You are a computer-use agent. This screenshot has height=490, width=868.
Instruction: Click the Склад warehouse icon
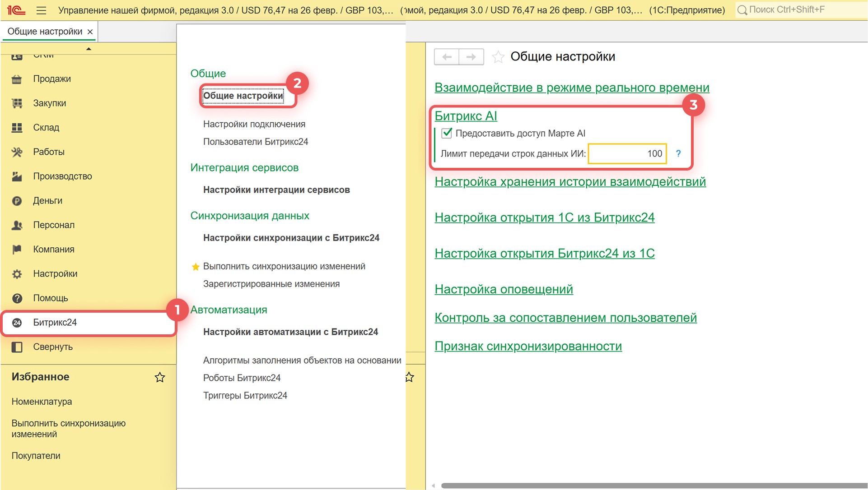click(17, 128)
